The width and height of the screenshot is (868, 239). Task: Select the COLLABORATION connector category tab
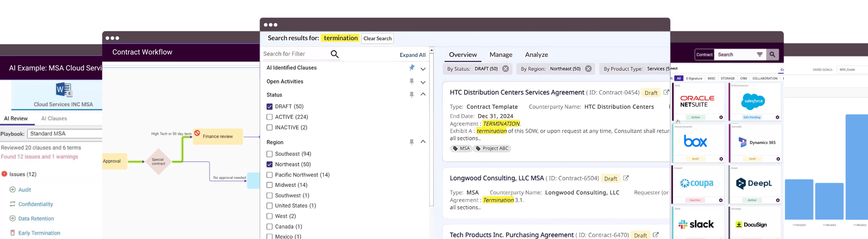[x=765, y=79]
